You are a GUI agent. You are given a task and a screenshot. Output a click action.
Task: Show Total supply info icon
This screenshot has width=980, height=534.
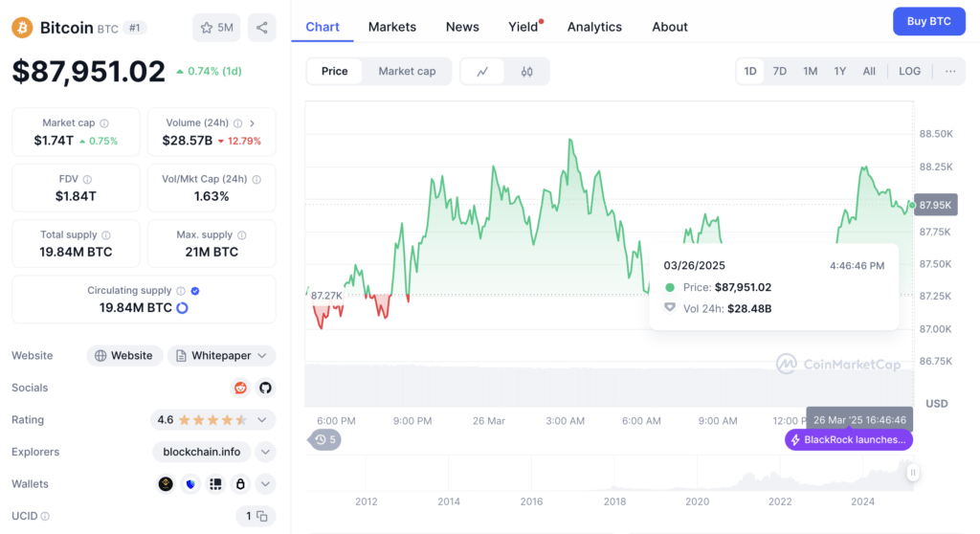pos(106,235)
